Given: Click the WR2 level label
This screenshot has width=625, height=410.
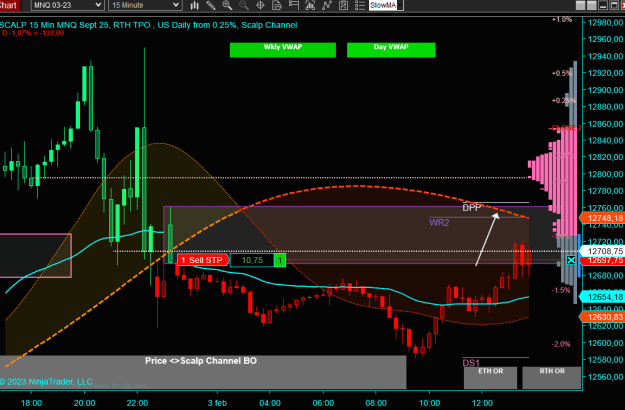Looking at the screenshot, I should click(439, 222).
